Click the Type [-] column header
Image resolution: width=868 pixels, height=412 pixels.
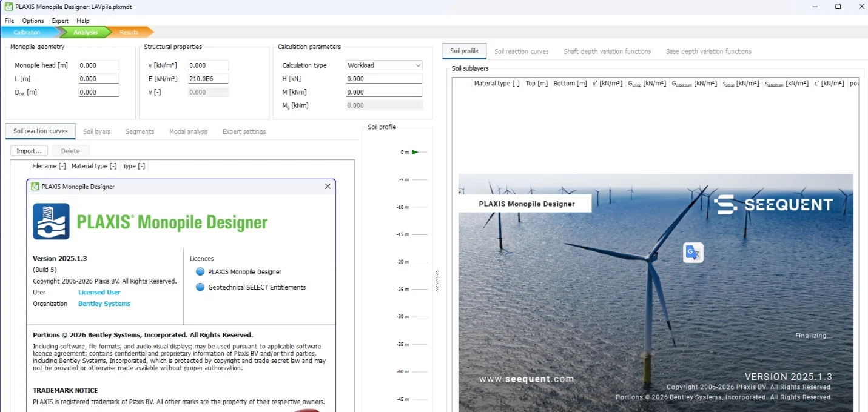coord(133,166)
